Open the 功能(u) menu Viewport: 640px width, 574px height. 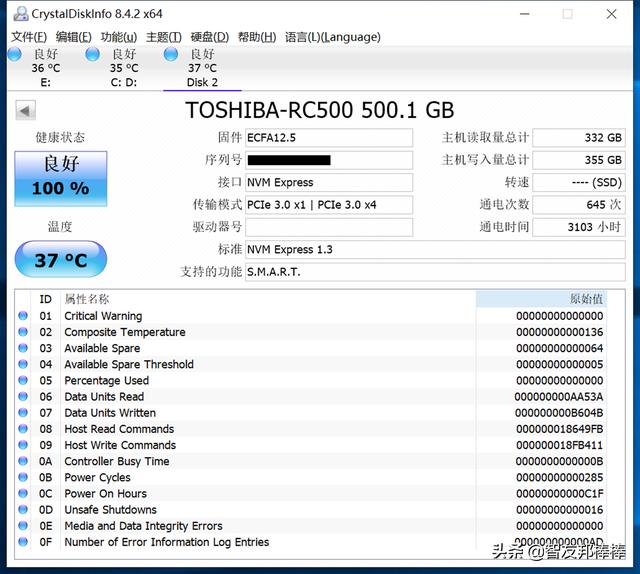[x=119, y=37]
